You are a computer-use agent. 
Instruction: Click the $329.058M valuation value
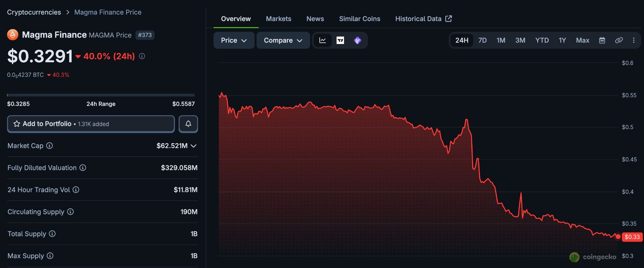pyautogui.click(x=179, y=168)
